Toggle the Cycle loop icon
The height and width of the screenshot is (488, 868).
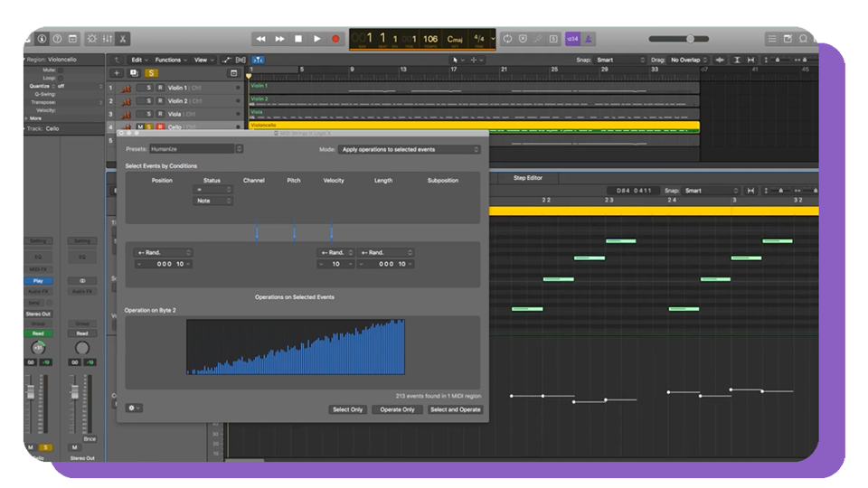(x=507, y=39)
